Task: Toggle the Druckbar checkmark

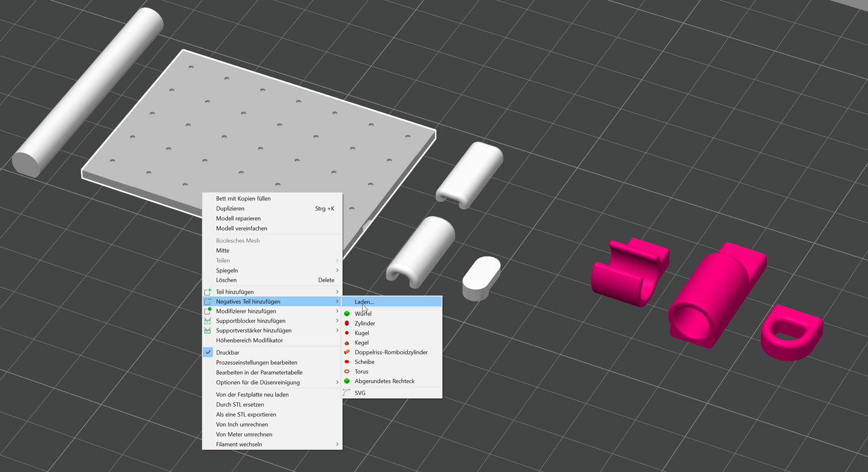Action: click(x=208, y=352)
